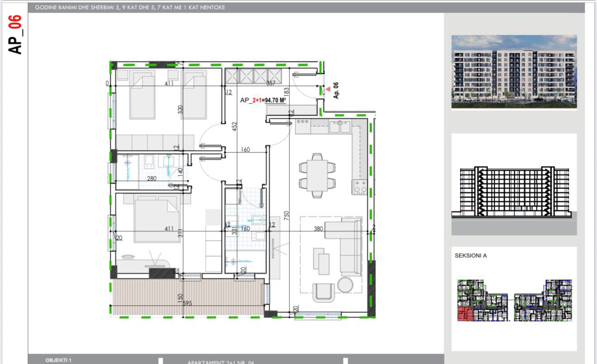Image resolution: width=597 pixels, height=364 pixels.
Task: Click the 'AP_2+1=94.70 M²' area label
Action: (263, 100)
